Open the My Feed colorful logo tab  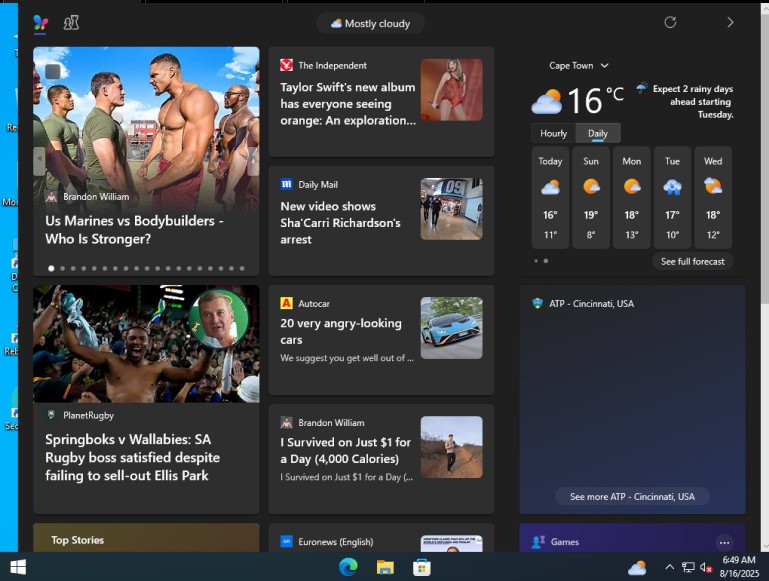[41, 23]
